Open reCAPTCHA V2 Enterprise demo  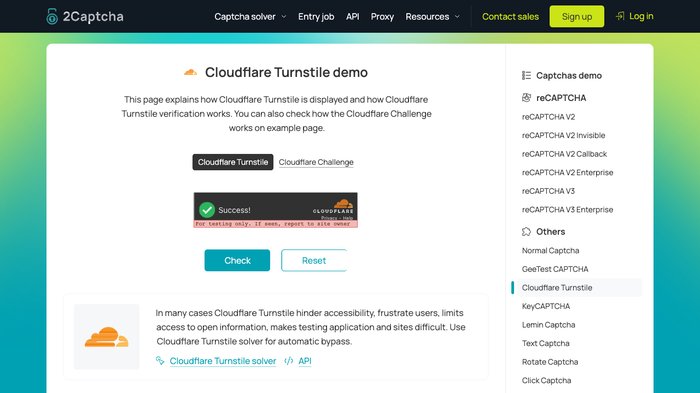(567, 172)
